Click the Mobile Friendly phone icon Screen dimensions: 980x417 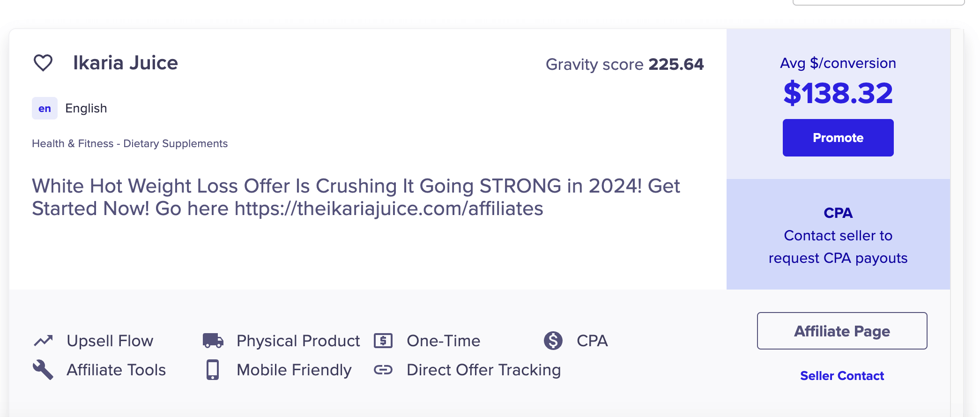tap(213, 370)
